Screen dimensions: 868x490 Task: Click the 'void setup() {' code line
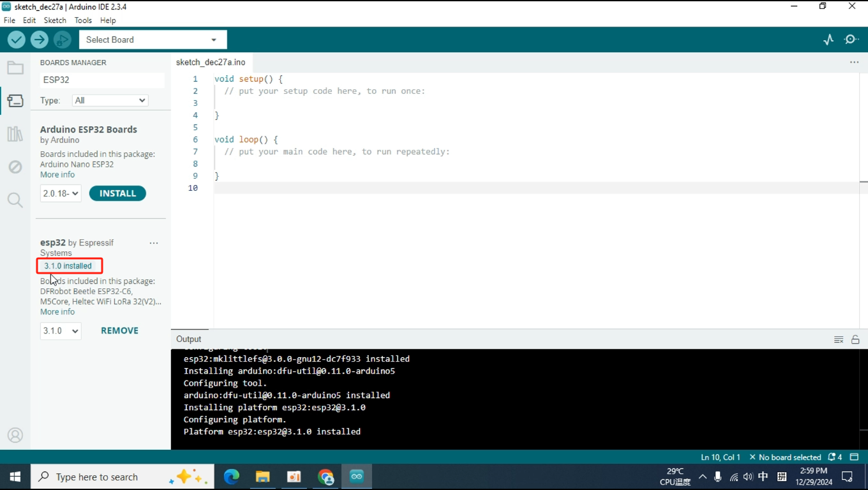pos(248,79)
